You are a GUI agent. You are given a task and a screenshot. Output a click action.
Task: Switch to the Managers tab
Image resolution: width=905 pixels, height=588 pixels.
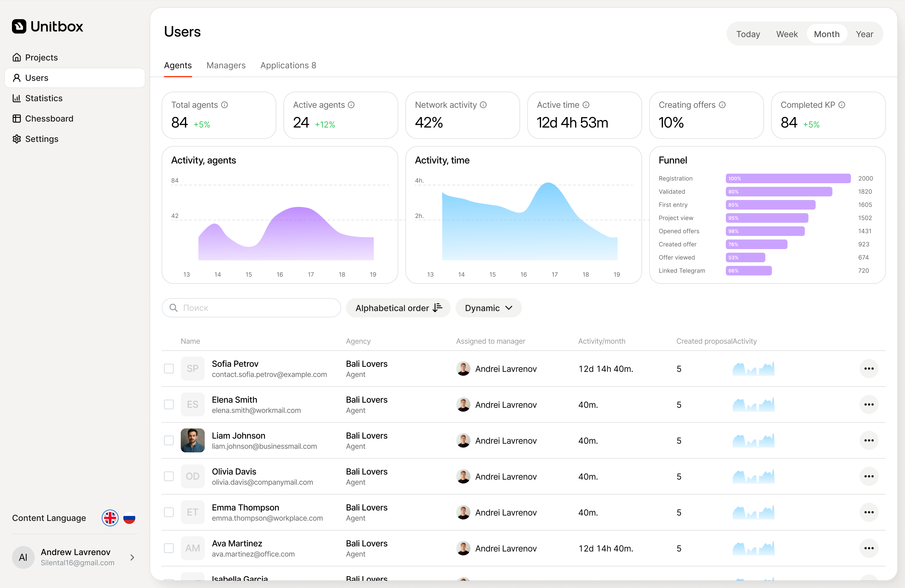(x=226, y=66)
